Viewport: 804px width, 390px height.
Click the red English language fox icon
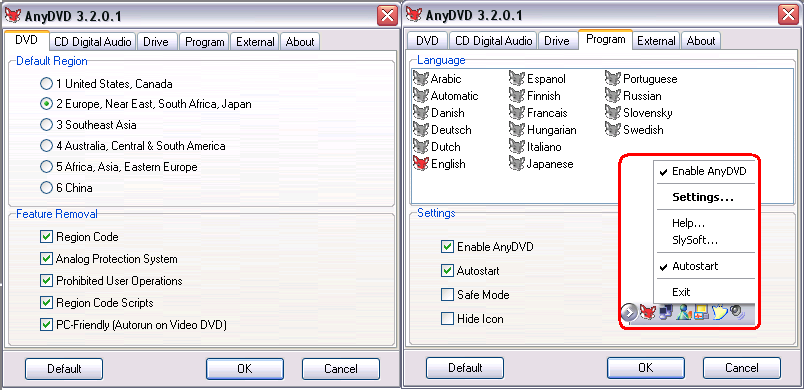point(420,163)
